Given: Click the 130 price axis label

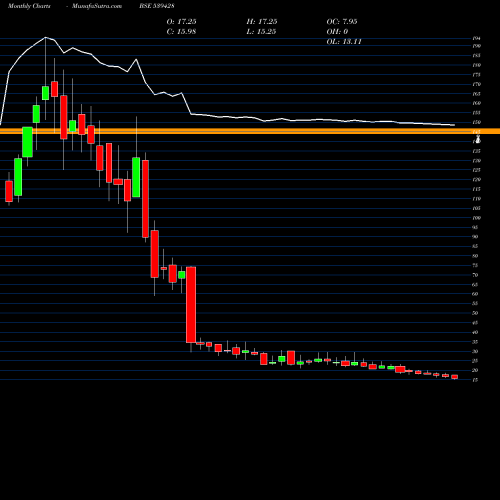Looking at the screenshot, I should [477, 161].
